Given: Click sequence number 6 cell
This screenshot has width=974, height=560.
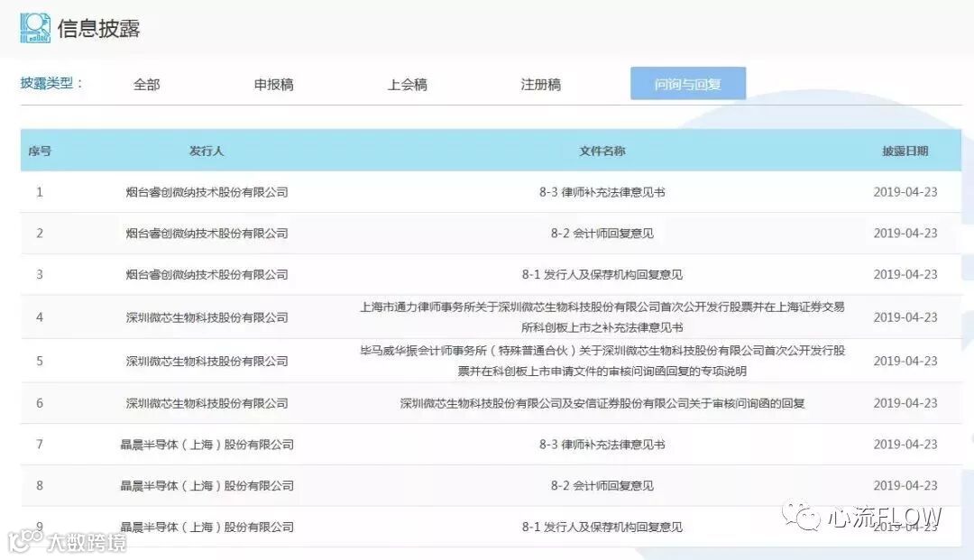Looking at the screenshot, I should 40,404.
